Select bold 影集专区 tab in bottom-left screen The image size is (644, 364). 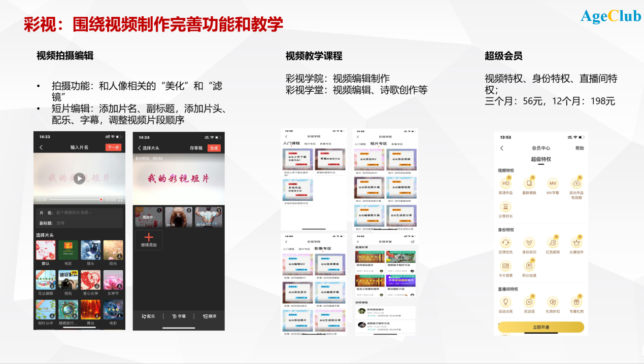[322, 249]
